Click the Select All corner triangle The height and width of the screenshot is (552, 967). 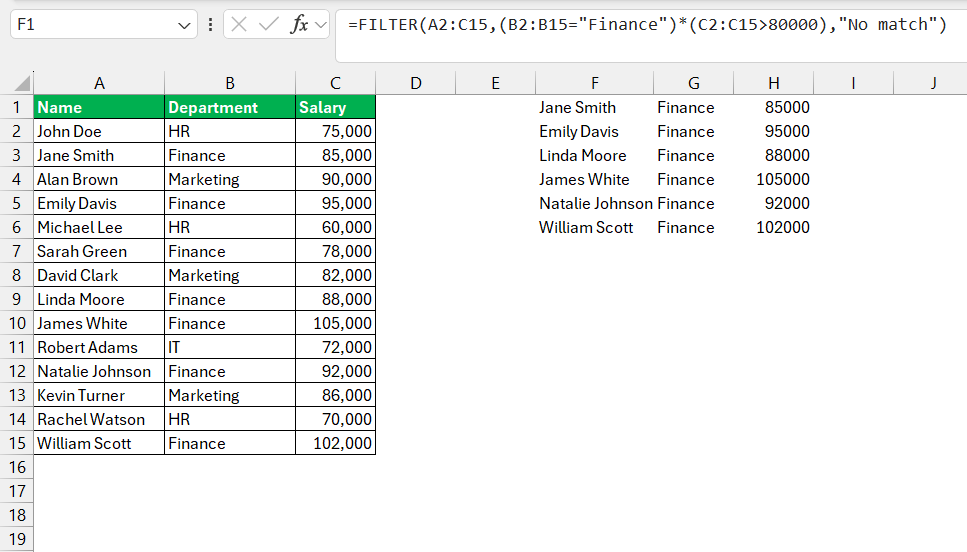(22, 83)
